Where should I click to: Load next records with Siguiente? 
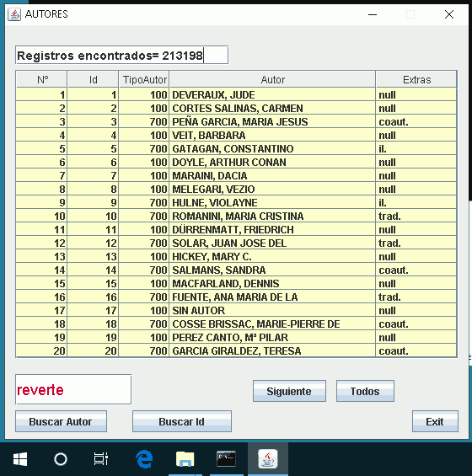pyautogui.click(x=289, y=391)
